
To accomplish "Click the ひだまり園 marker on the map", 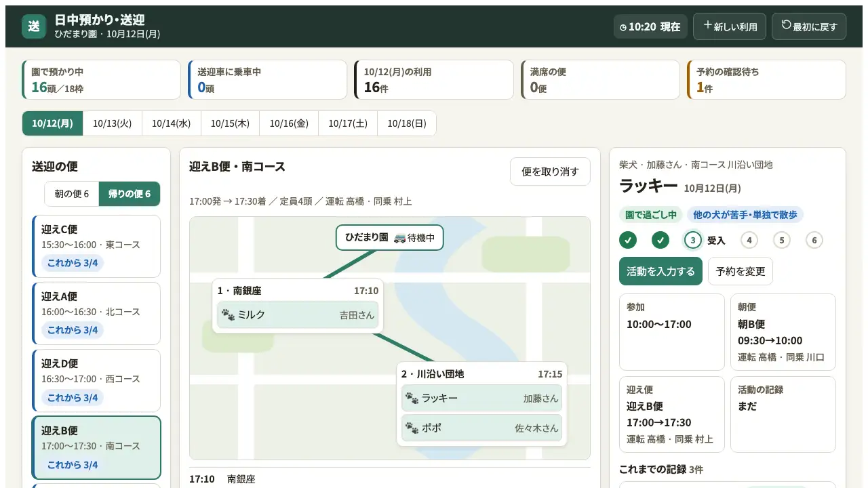I will pos(390,238).
